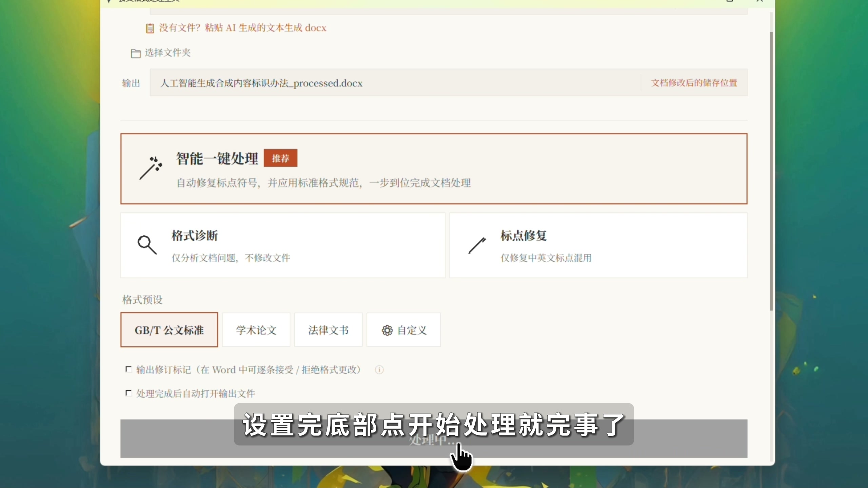The width and height of the screenshot is (868, 488).
Task: Choose the GB/T 公文标准 preset
Action: (169, 330)
